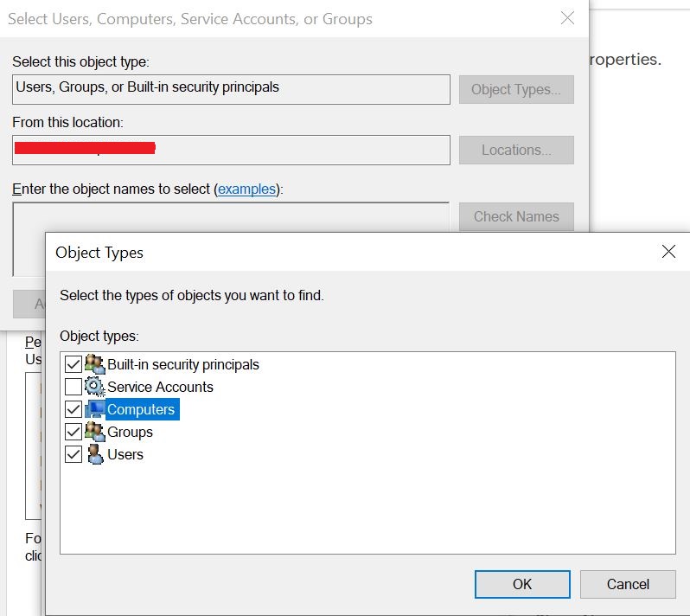Click the Computers monitor icon
Viewport: 690px width, 616px height.
94,409
